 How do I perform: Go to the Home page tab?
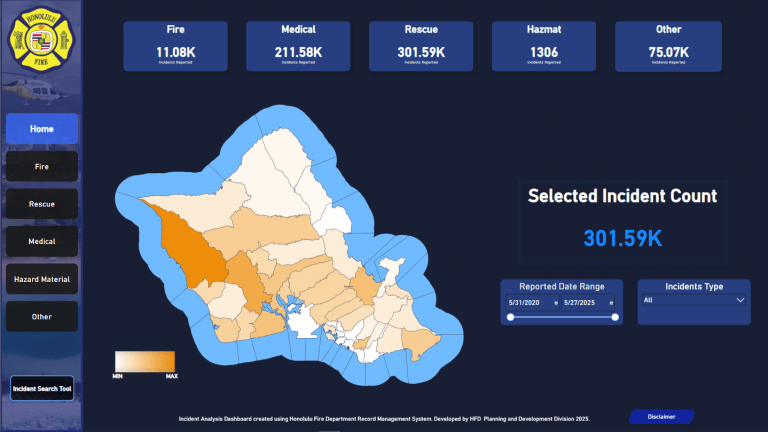pyautogui.click(x=42, y=129)
